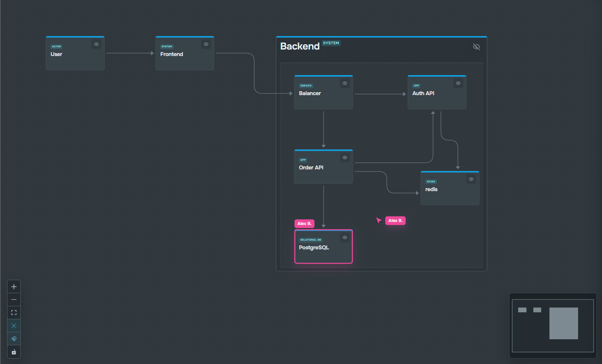Click the unlock padlock icon
Screen dimensions: 602x364
pyautogui.click(x=14, y=352)
